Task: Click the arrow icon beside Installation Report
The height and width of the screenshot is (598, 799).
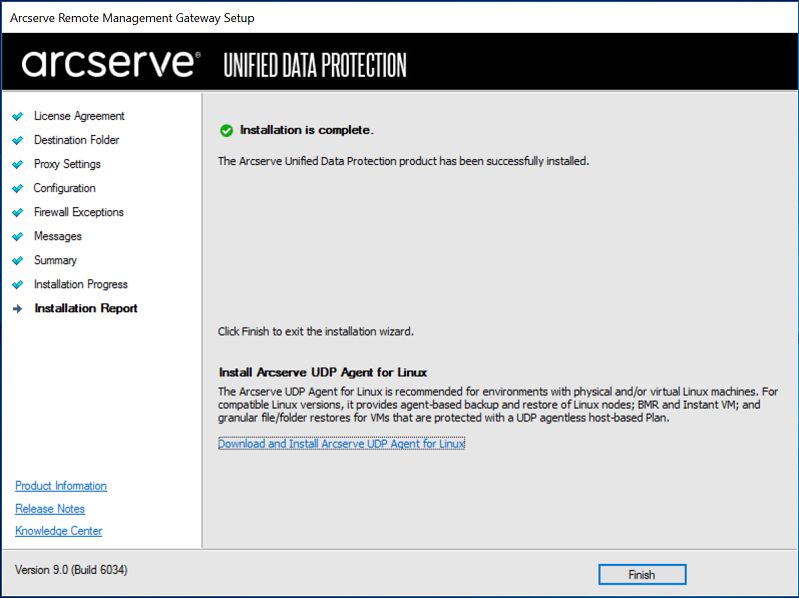Action: coord(18,309)
